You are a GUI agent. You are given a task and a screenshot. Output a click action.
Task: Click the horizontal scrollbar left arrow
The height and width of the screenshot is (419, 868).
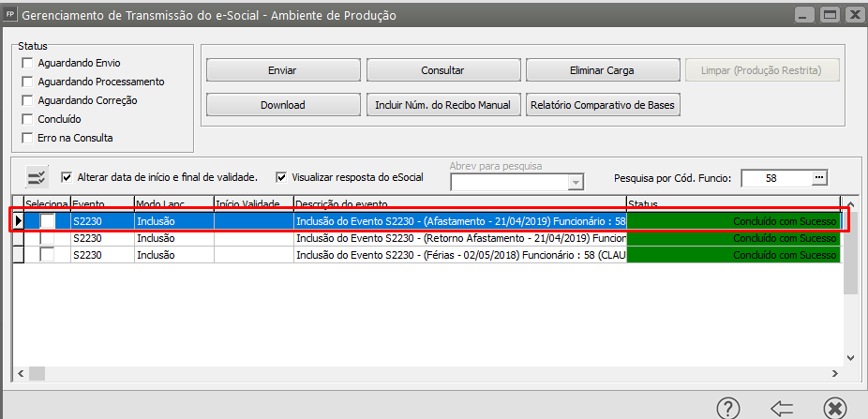(21, 374)
